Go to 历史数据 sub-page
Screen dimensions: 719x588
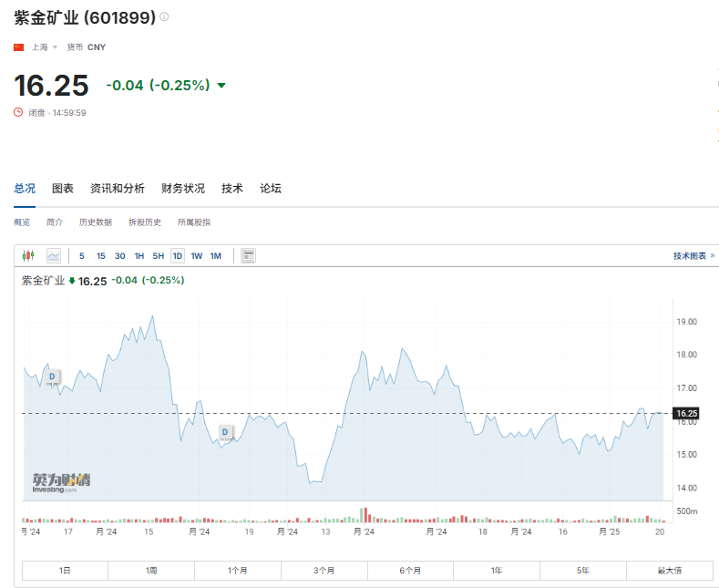96,222
